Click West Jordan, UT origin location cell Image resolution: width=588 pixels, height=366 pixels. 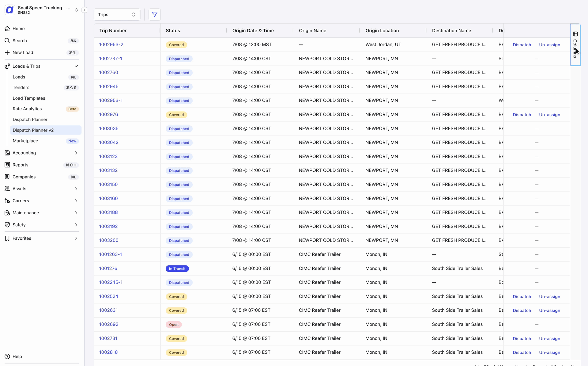(383, 44)
